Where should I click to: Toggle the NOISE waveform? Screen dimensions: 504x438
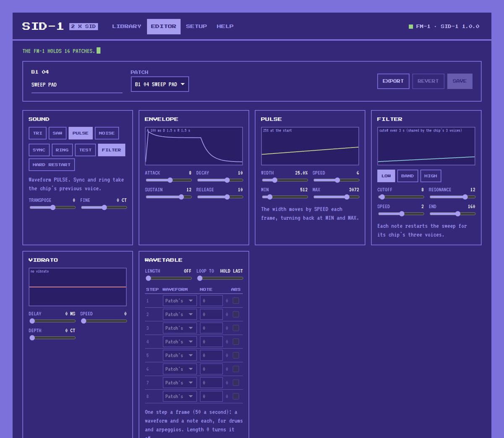coord(107,133)
